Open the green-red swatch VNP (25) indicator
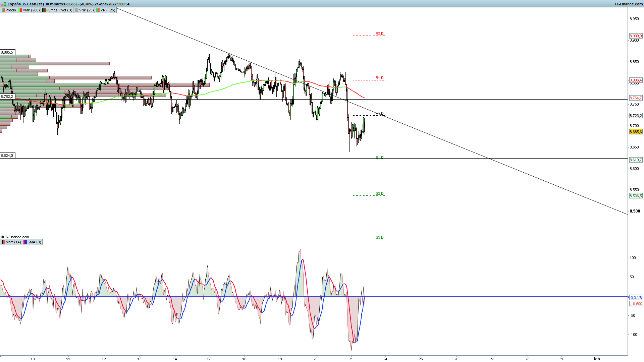This screenshot has height=362, width=644. 106,10
